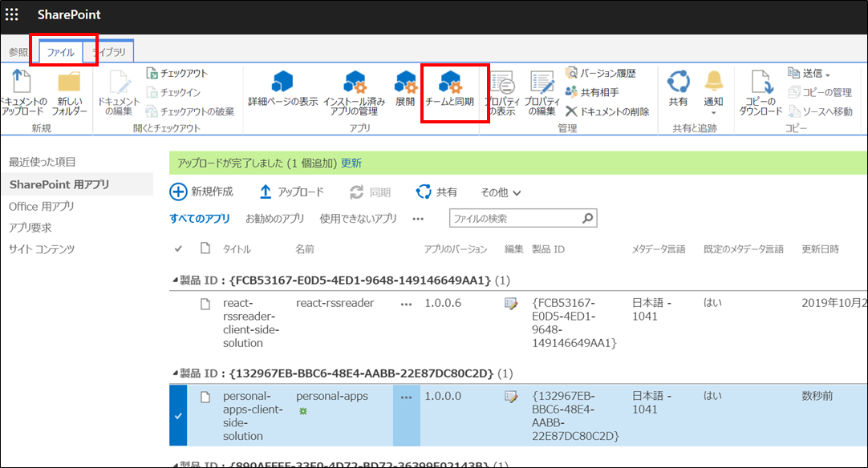Sort by 製品 ID column header
868x468 pixels.
click(x=548, y=249)
